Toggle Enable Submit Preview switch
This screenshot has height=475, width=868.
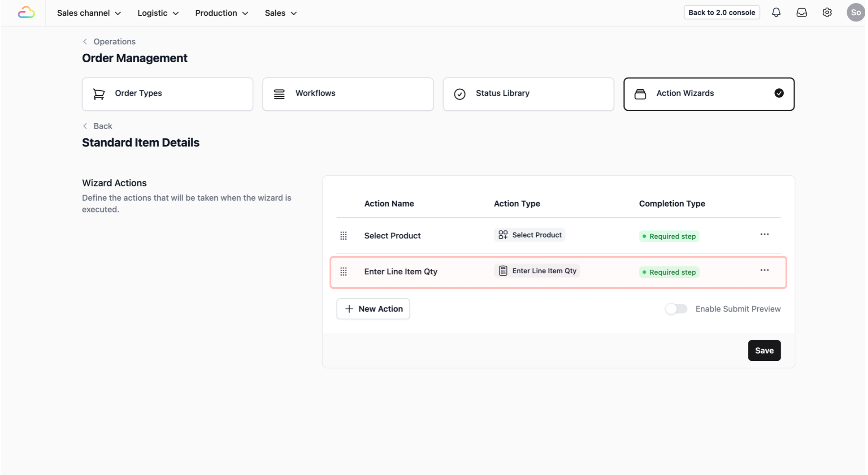676,309
